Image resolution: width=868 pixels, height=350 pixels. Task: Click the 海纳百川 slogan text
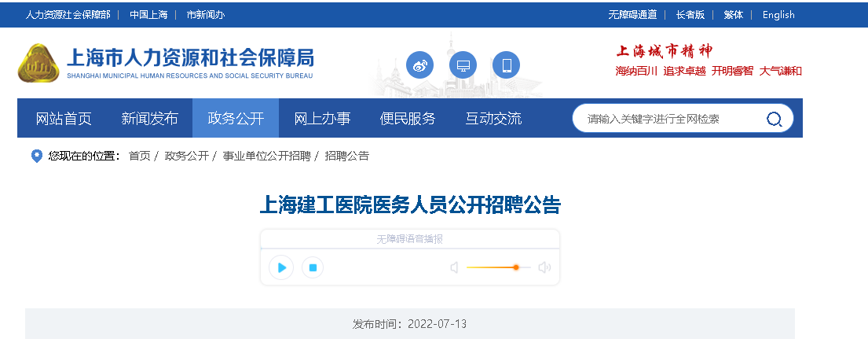click(636, 71)
